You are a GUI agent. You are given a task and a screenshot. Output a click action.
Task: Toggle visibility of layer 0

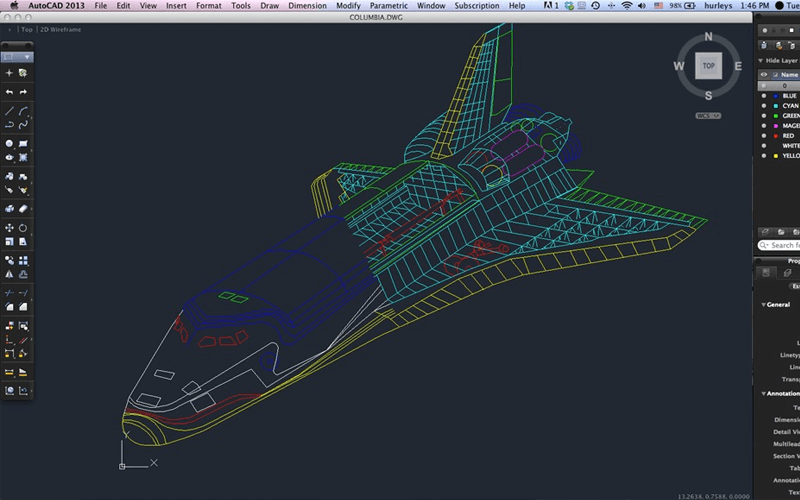point(764,86)
